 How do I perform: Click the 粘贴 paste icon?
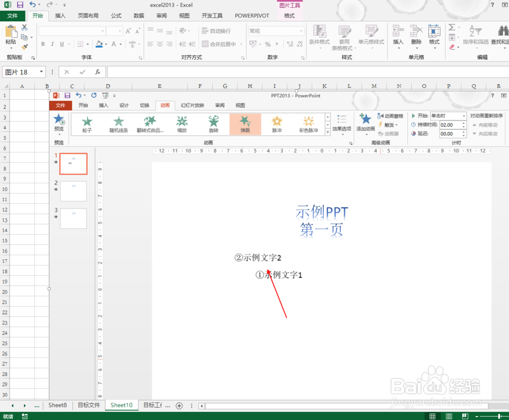tap(11, 32)
